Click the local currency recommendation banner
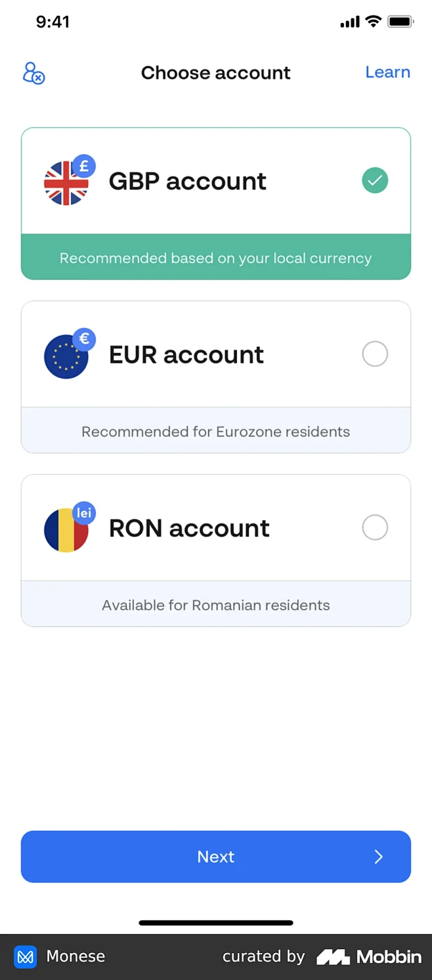This screenshot has height=980, width=432. pos(216,258)
